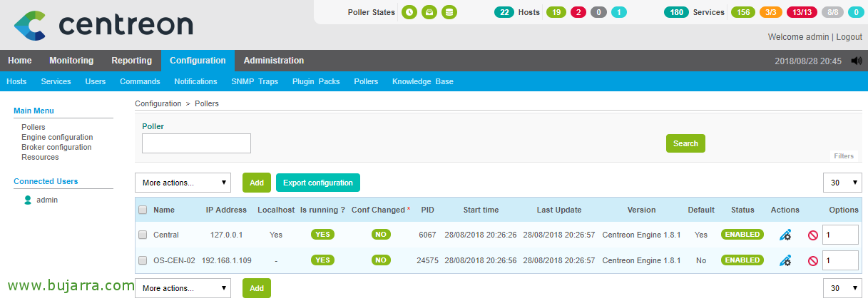Select all pollers with header checkbox
This screenshot has width=868, height=301.
(x=143, y=210)
